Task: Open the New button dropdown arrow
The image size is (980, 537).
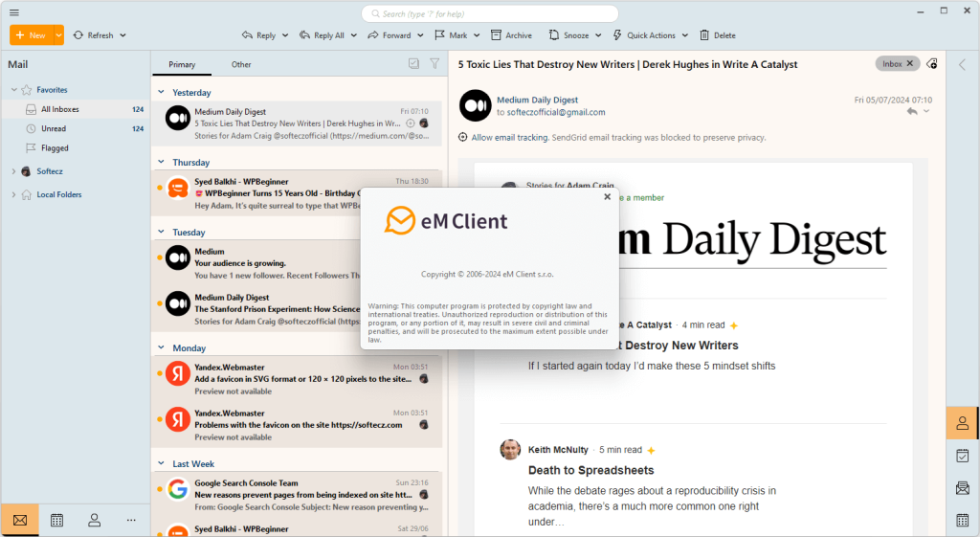Action: tap(58, 35)
